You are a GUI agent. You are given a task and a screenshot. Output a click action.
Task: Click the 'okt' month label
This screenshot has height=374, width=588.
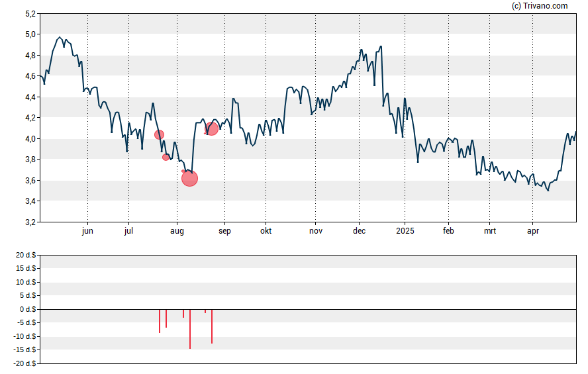[x=266, y=231]
